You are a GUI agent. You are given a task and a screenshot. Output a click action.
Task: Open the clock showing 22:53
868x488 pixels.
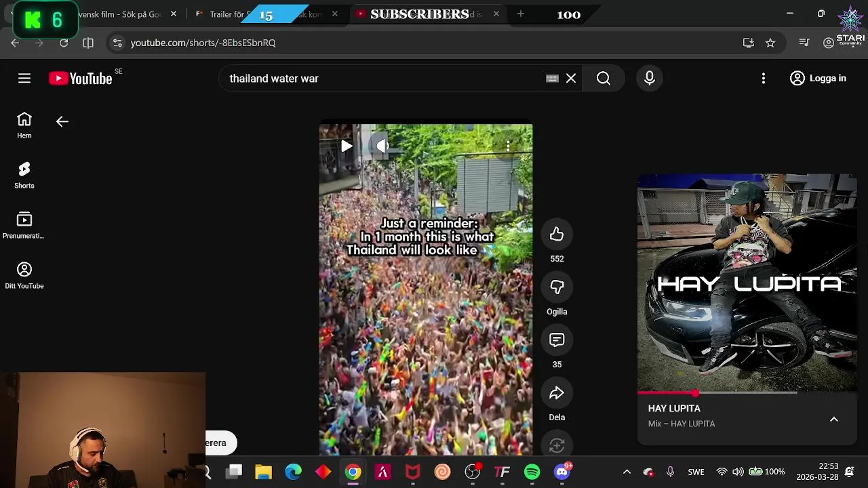click(817, 472)
